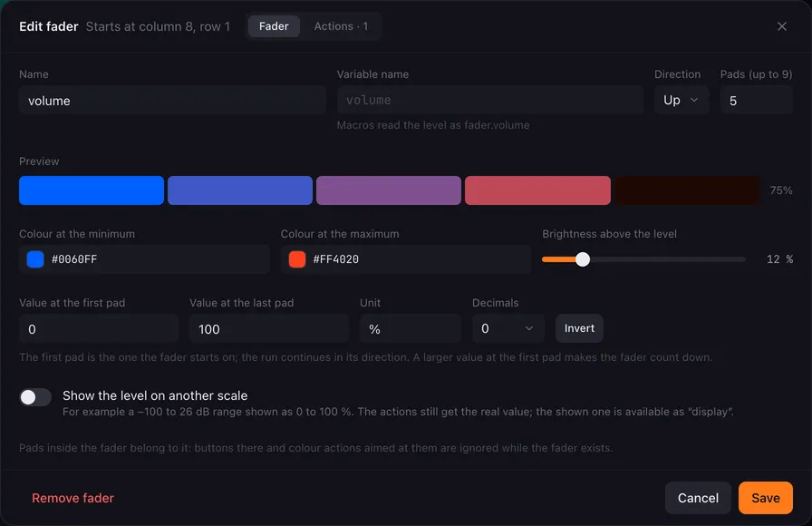Image resolution: width=812 pixels, height=526 pixels.
Task: Save the fader settings
Action: point(766,498)
